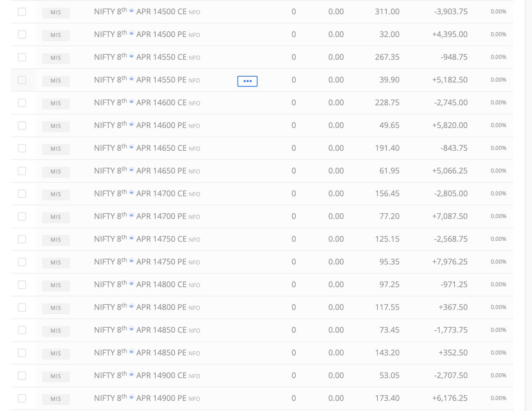
Task: Click the LTP value 228.75
Action: (x=387, y=102)
